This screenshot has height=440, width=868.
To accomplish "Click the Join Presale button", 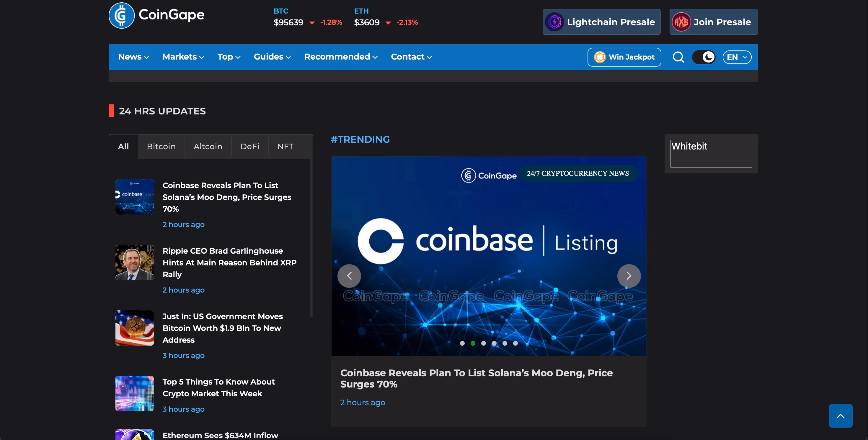I will [713, 22].
